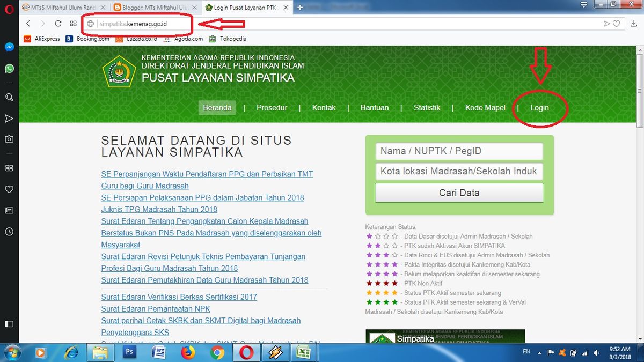This screenshot has width=644, height=362.
Task: Open browsing history clock in sidebar
Action: coord(9,232)
